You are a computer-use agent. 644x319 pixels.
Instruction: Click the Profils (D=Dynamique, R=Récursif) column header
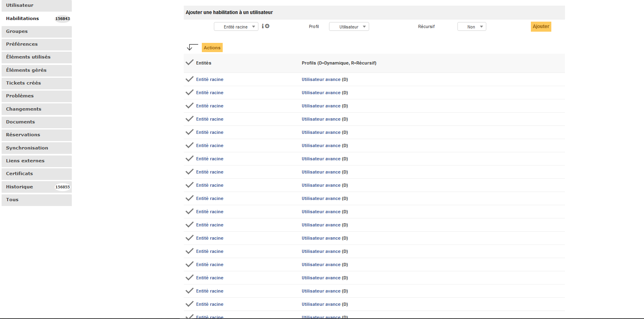pyautogui.click(x=339, y=63)
